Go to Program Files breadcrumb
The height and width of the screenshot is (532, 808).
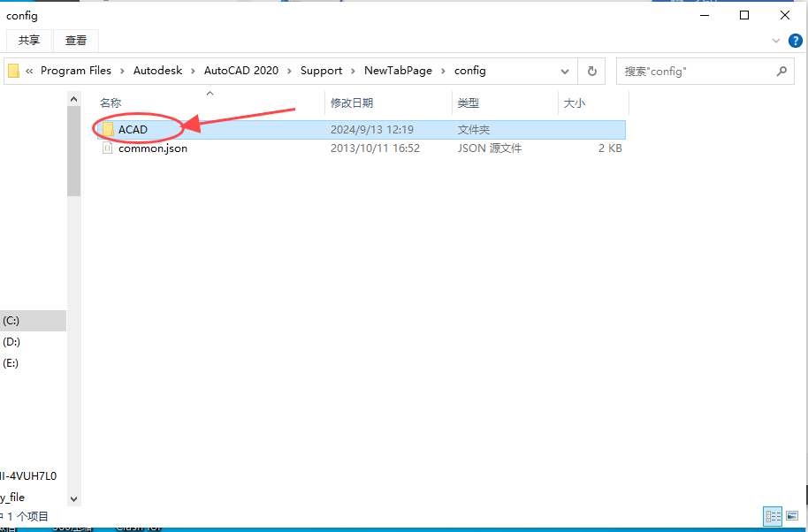76,71
